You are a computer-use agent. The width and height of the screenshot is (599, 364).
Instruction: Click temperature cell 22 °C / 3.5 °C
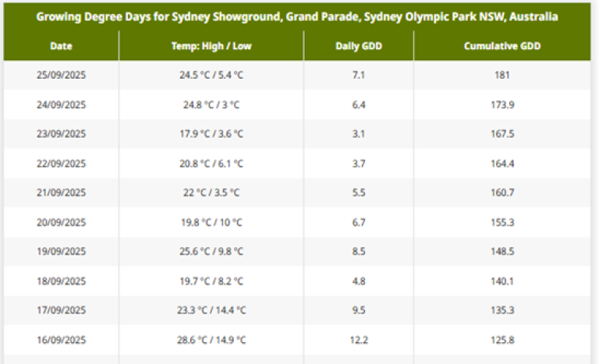pos(211,193)
